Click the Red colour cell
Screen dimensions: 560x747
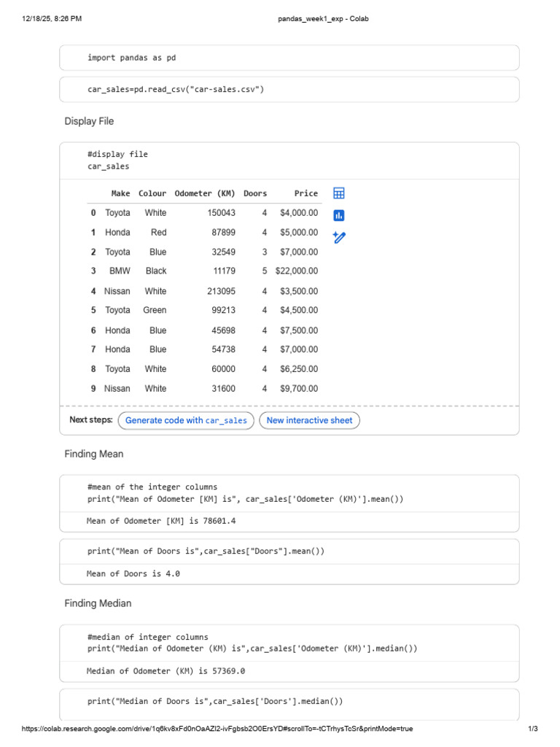158,233
